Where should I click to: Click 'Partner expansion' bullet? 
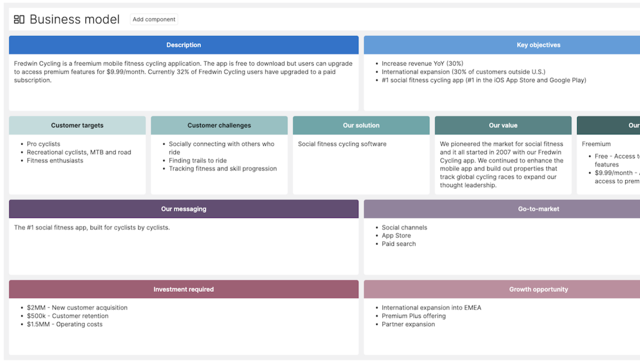408,325
